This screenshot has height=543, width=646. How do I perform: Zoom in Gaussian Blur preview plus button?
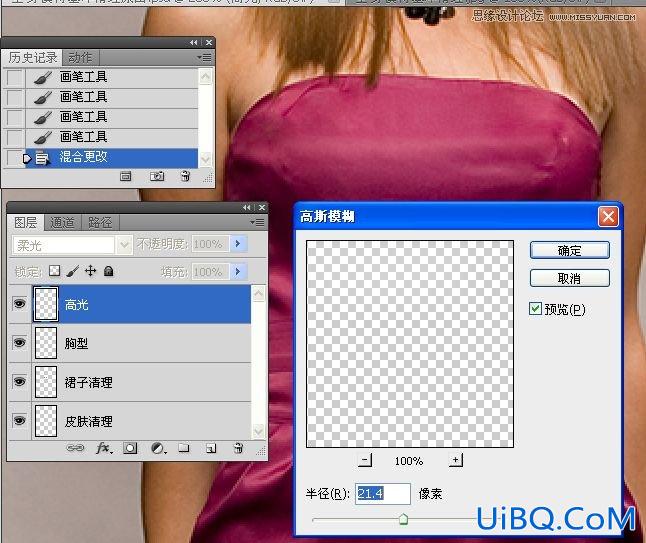click(455, 460)
